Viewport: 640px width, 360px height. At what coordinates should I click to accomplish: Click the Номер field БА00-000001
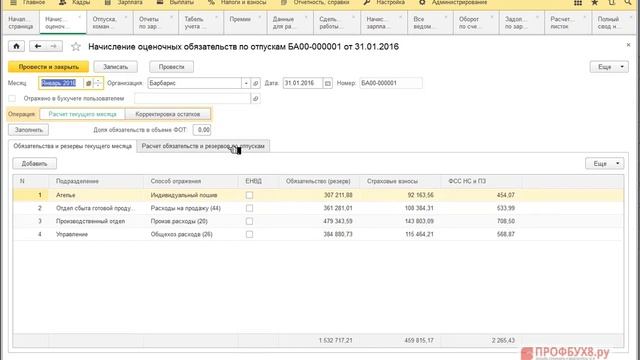(391, 83)
